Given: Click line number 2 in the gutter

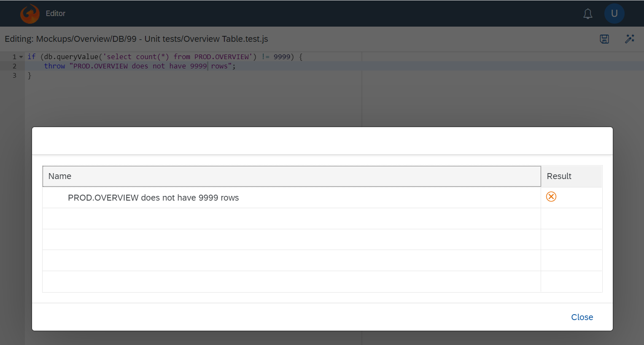Looking at the screenshot, I should point(14,66).
